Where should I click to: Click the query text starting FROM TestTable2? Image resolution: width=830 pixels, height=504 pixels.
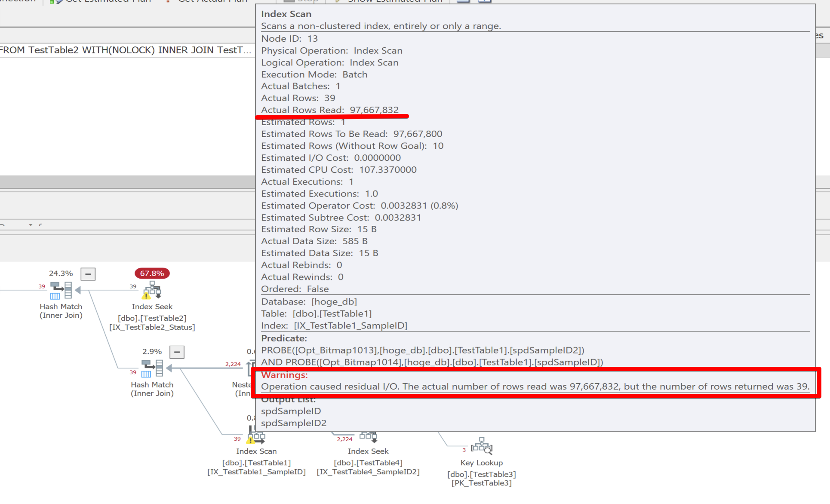[x=126, y=50]
